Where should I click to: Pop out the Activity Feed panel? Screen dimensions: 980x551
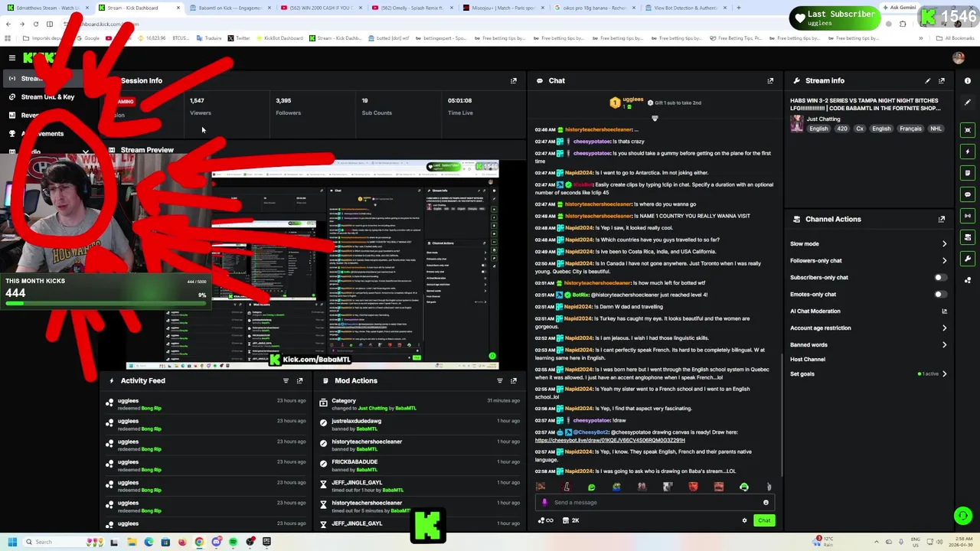[x=299, y=380]
